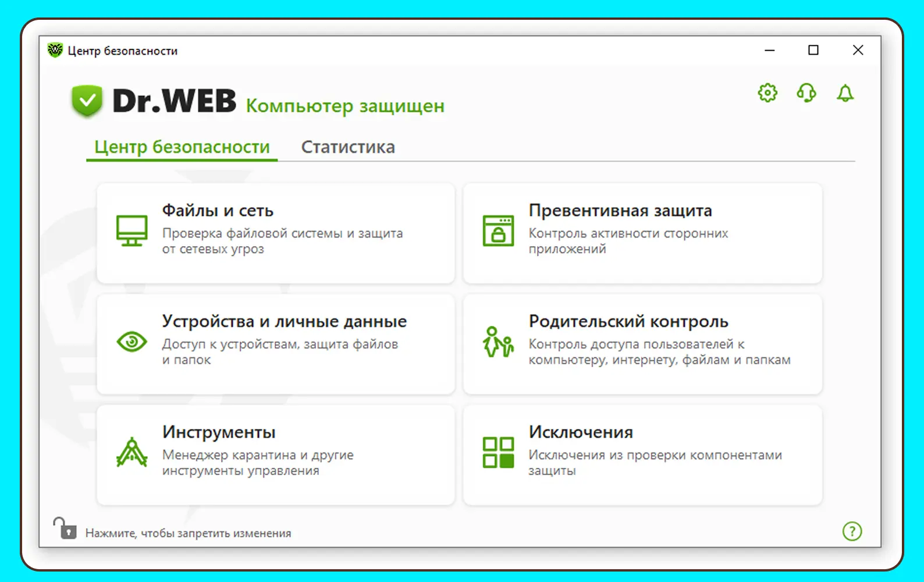Click the four squares Исключения icon

click(498, 452)
